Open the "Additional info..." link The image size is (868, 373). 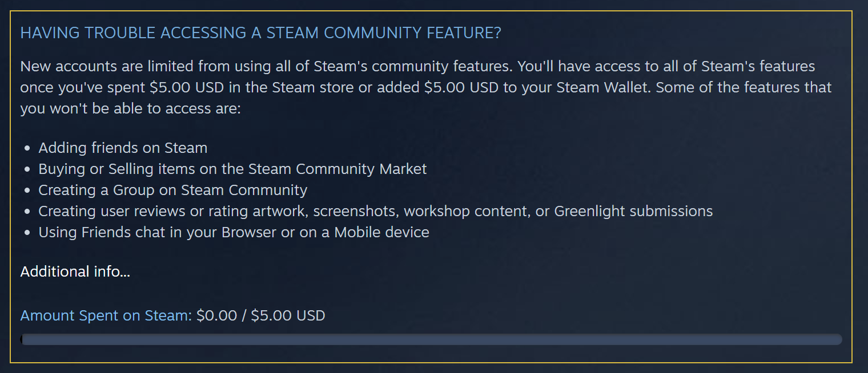click(x=75, y=271)
